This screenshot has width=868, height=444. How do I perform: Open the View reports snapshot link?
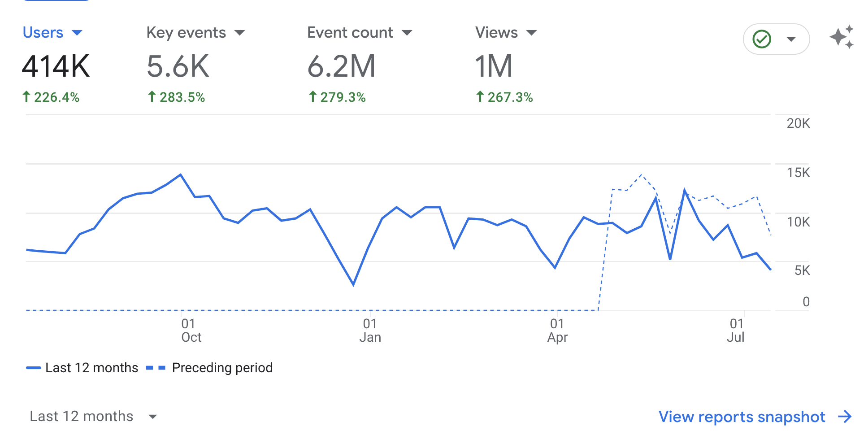(742, 417)
